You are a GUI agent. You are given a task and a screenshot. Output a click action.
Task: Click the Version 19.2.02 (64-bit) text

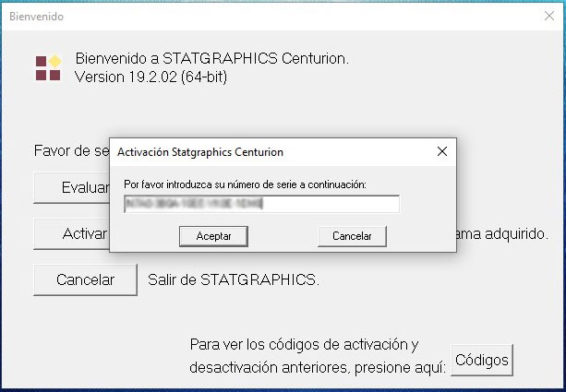[151, 77]
